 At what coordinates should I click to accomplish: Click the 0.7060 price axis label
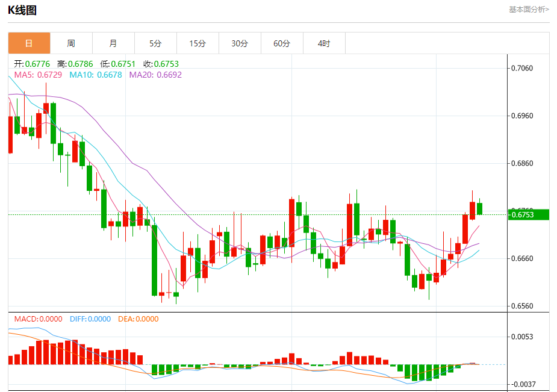point(522,68)
